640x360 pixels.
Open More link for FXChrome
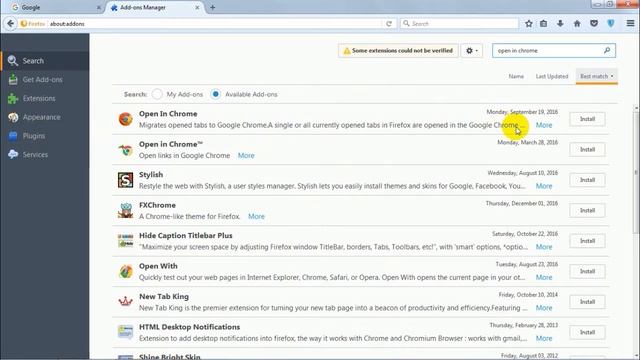(256, 216)
